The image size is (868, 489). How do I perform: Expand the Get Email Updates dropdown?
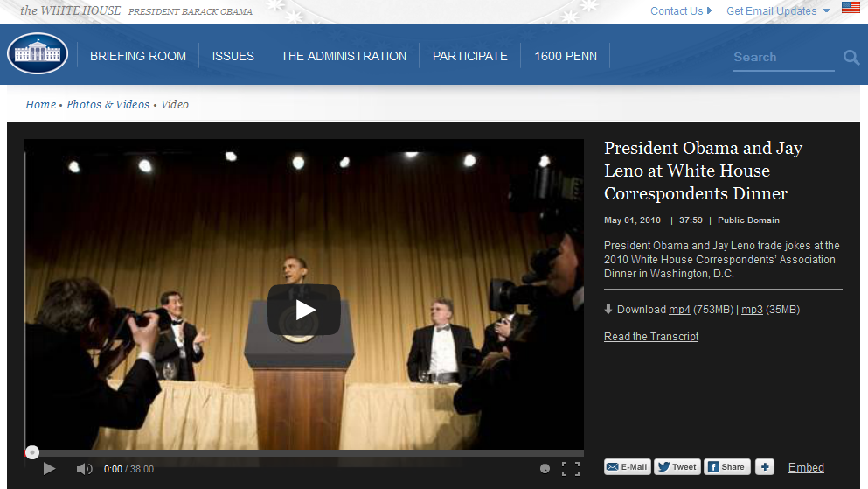tap(778, 11)
